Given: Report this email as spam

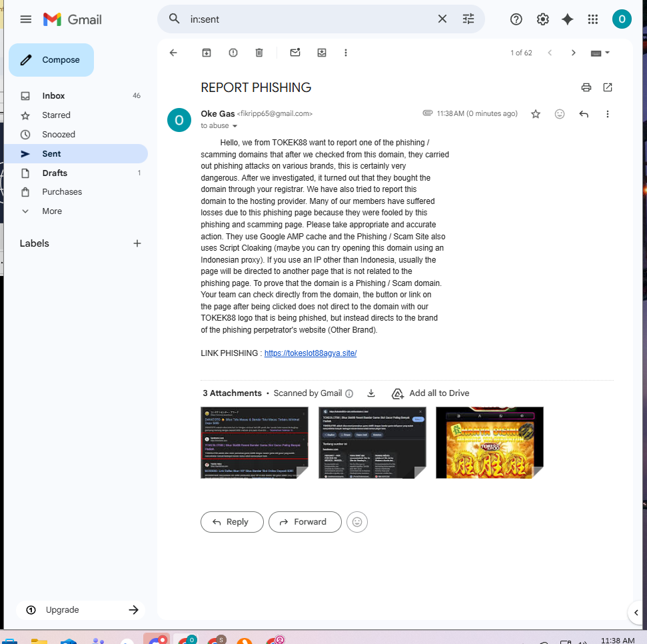Looking at the screenshot, I should [x=233, y=53].
